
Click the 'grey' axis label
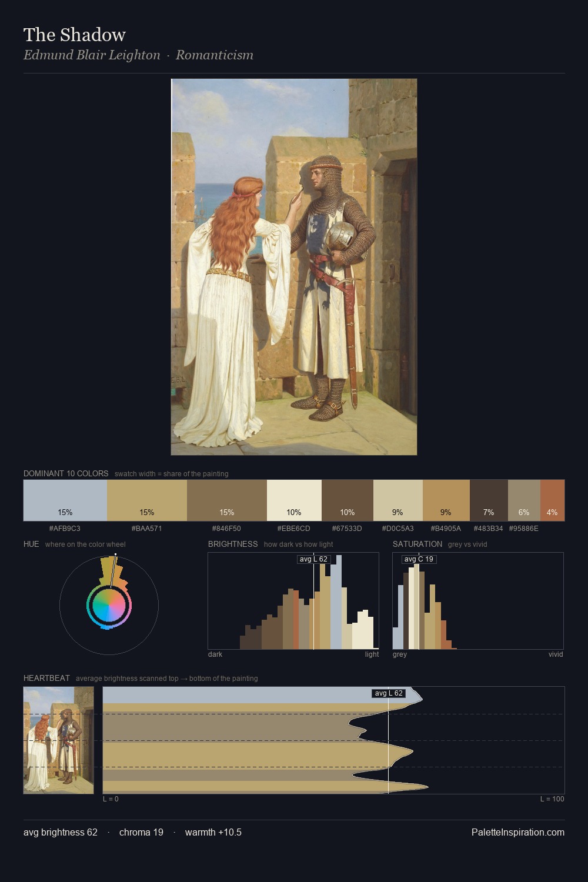[x=400, y=654]
